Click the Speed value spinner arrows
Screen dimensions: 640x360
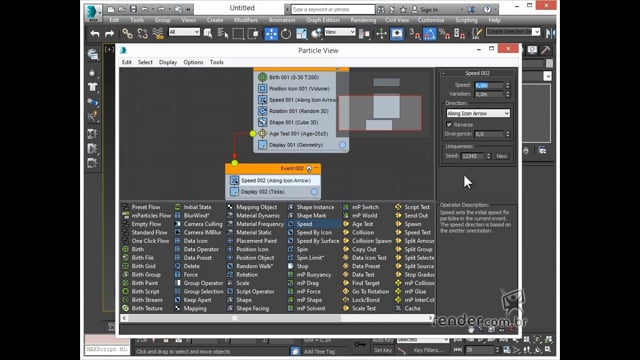(507, 85)
